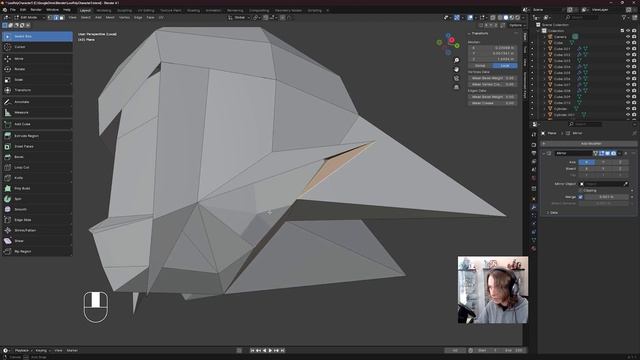Screen dimensions: 640x360
Task: Click the eyedropper next to Mirror Object
Action: pos(626,184)
